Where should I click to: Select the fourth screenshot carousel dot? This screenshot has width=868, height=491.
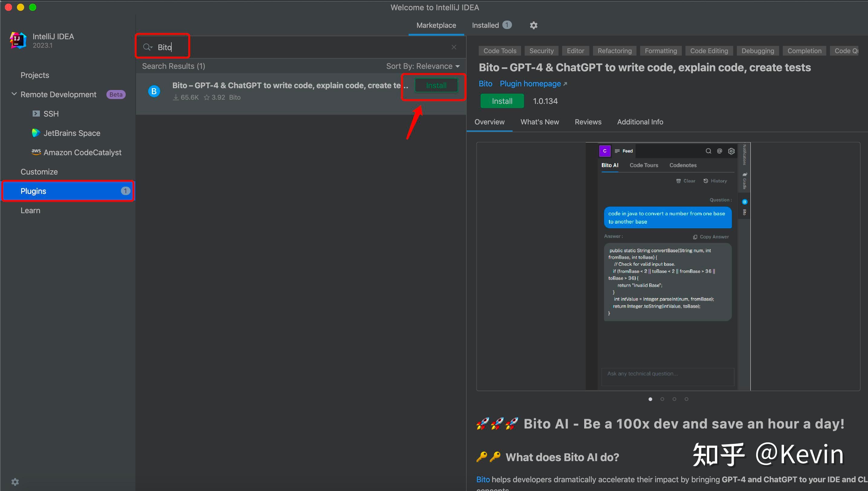pyautogui.click(x=686, y=399)
